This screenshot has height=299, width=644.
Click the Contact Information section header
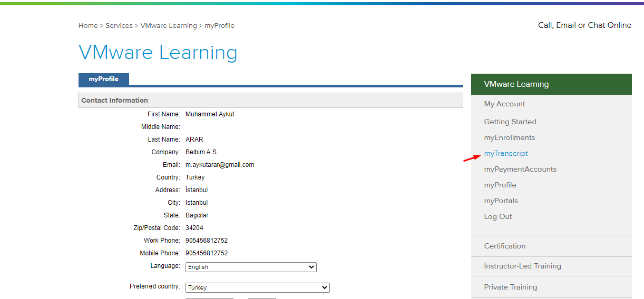pyautogui.click(x=270, y=100)
